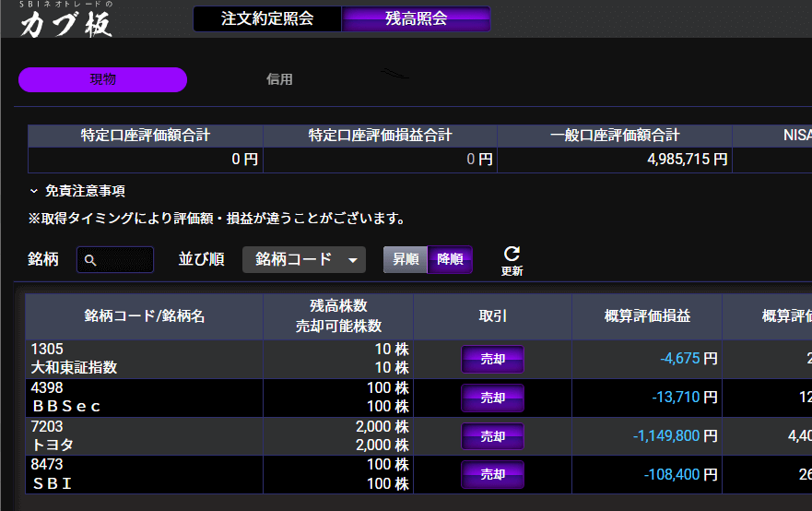
Task: Click the 特定口座評価損益合計 header cell
Action: [380, 136]
